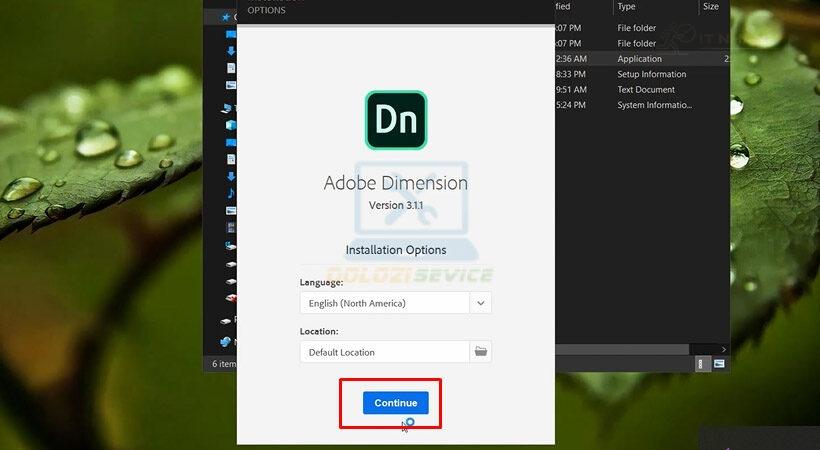Viewport: 820px width, 450px height.
Task: Click the Continue button
Action: coord(395,403)
